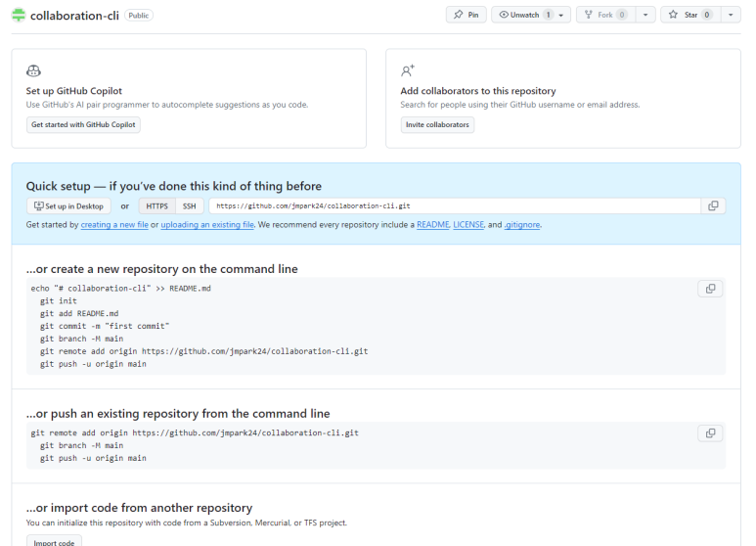
Task: Open the Star lists dropdown arrow
Action: point(731,16)
